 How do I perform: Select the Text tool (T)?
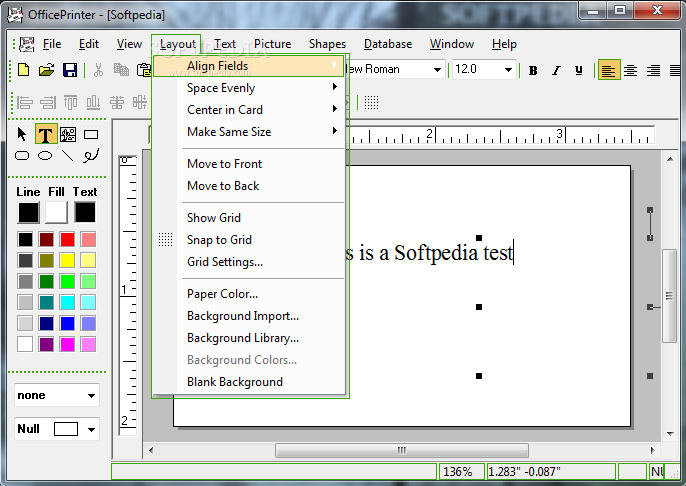46,134
